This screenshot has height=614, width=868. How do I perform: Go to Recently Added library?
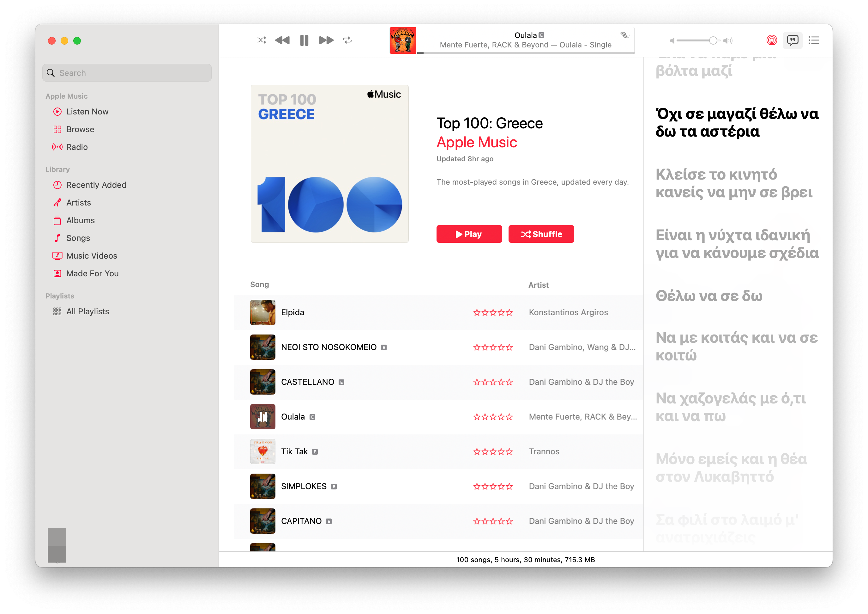96,185
